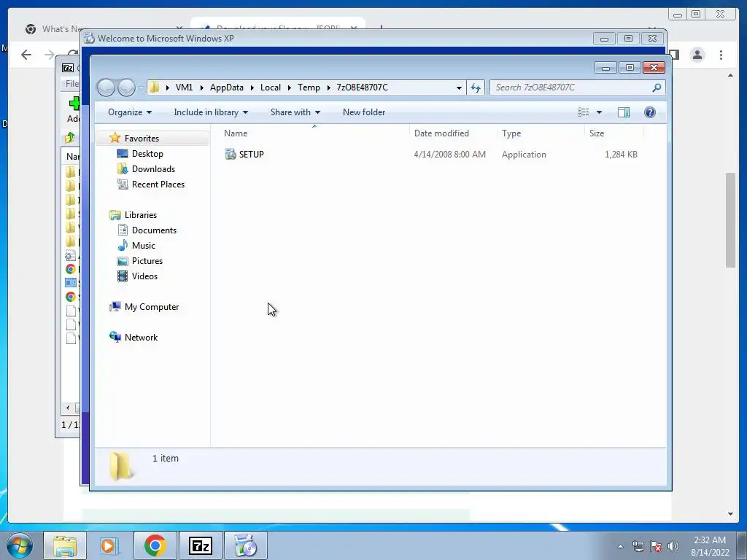The height and width of the screenshot is (560, 747).
Task: Click the Music note icon
Action: click(123, 245)
